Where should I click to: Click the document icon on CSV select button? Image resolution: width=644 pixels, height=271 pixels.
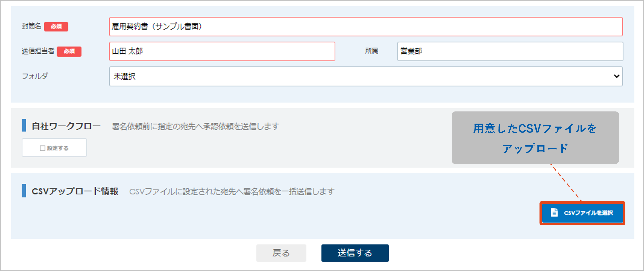554,212
